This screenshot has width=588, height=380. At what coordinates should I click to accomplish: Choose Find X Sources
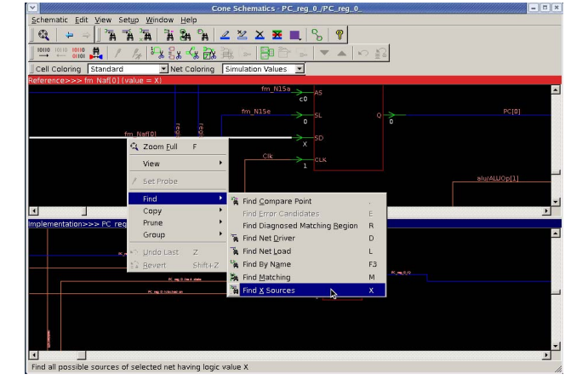pyautogui.click(x=306, y=291)
